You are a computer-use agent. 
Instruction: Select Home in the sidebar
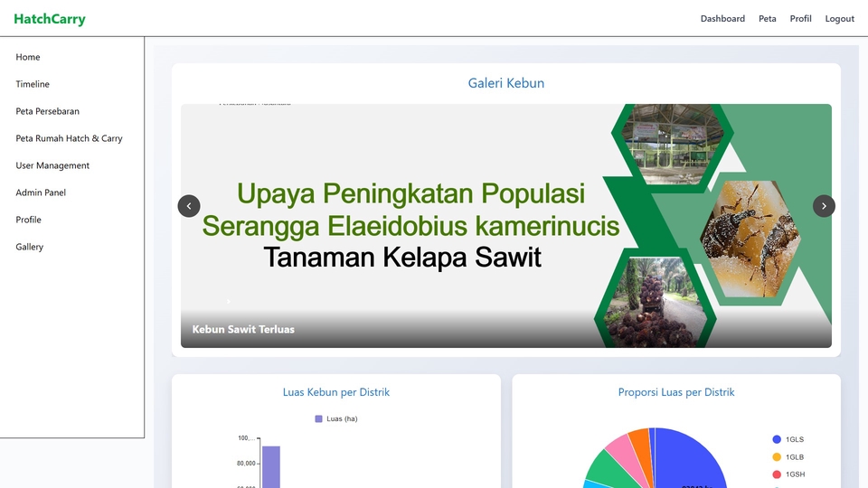pos(28,57)
